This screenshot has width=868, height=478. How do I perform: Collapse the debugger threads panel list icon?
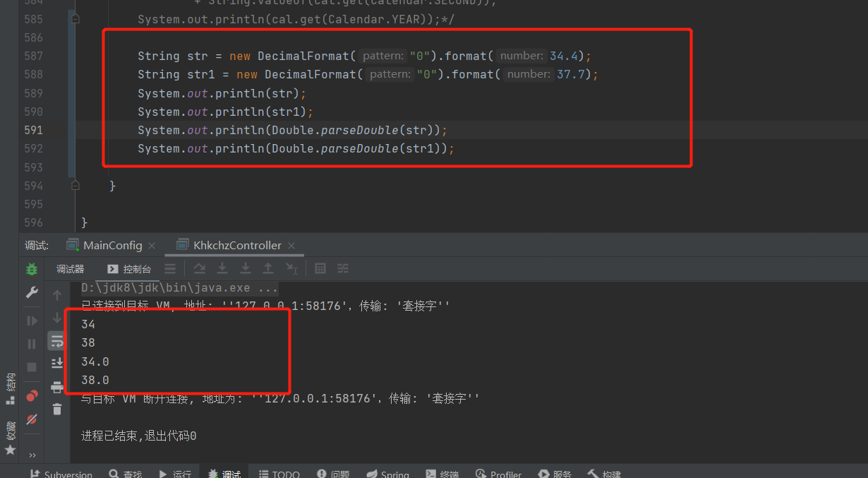point(171,268)
